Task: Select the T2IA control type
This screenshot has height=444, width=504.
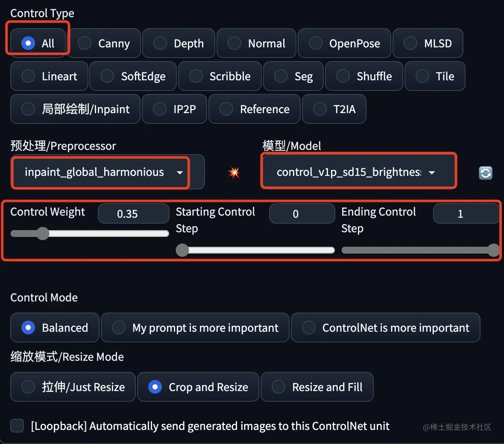Action: 334,109
